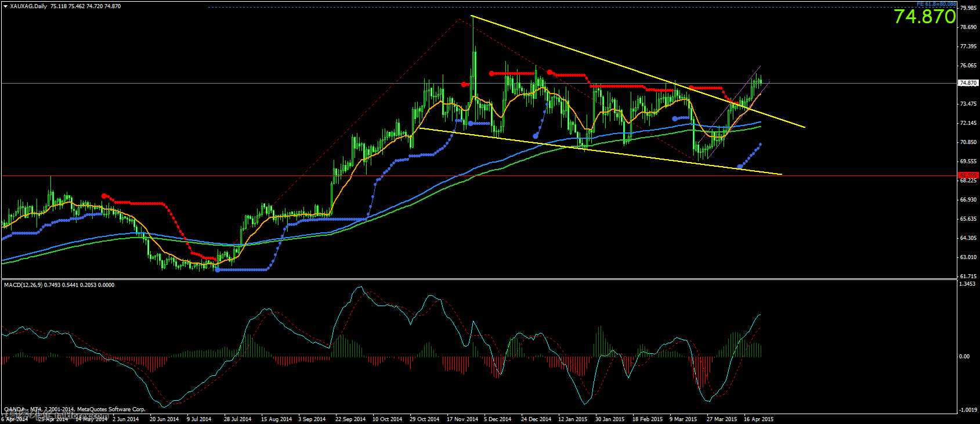980x424 pixels.
Task: Click the 66.930 price scale value
Action: tap(968, 200)
